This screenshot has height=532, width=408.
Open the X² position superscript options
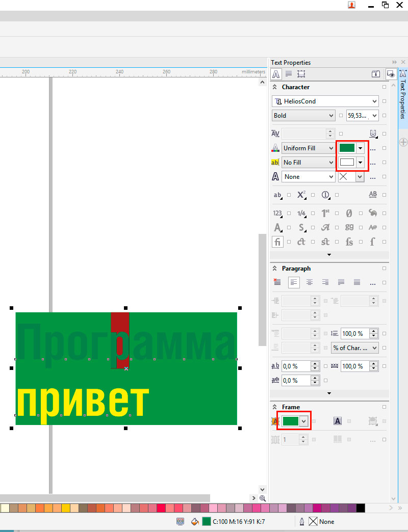pos(301,195)
